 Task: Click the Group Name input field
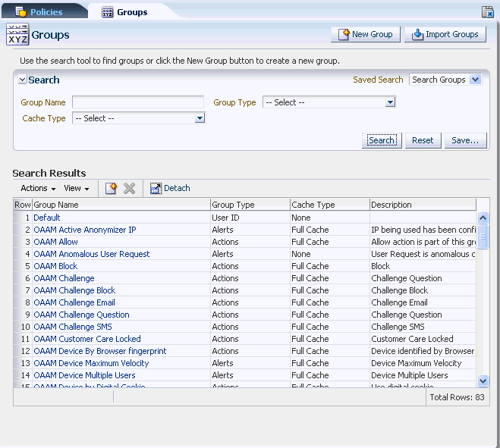coord(138,102)
